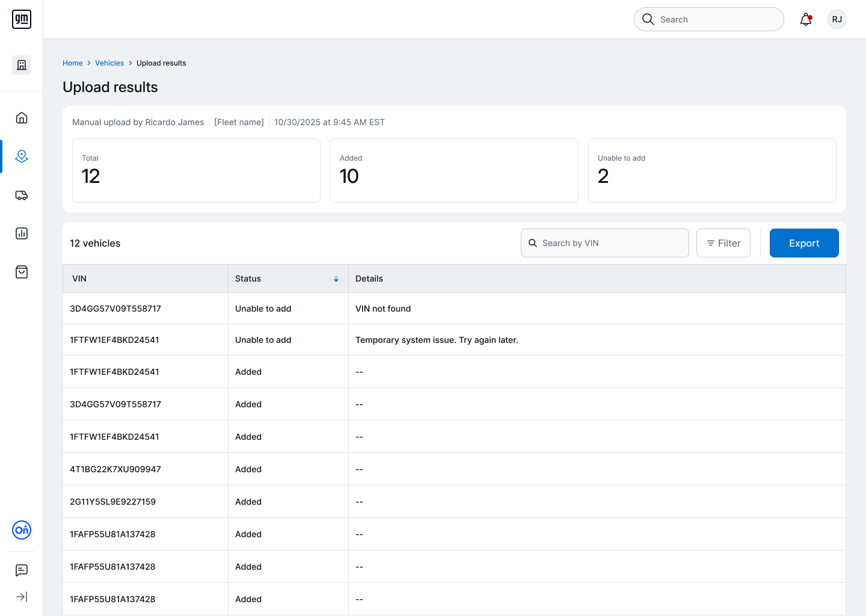The width and height of the screenshot is (866, 616).
Task: Click '12 vehicles' count label
Action: [95, 243]
